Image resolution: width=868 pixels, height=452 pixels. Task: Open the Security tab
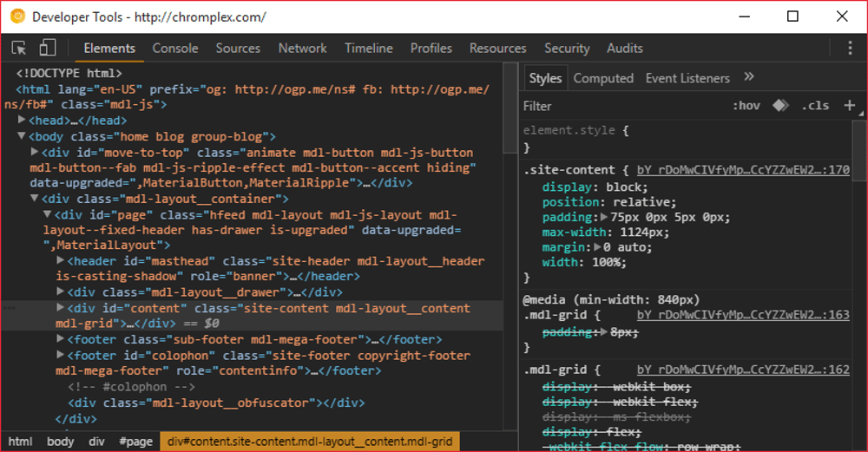[x=567, y=48]
